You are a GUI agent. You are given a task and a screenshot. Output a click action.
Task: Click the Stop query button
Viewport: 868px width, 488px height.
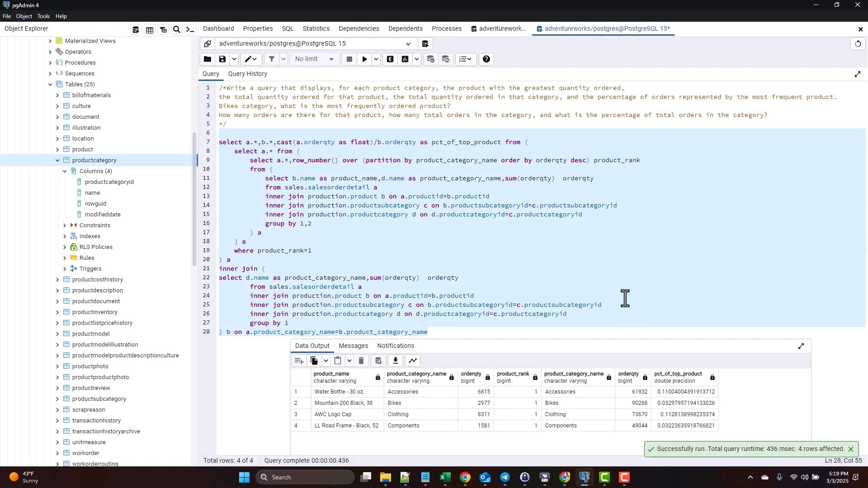pos(349,59)
